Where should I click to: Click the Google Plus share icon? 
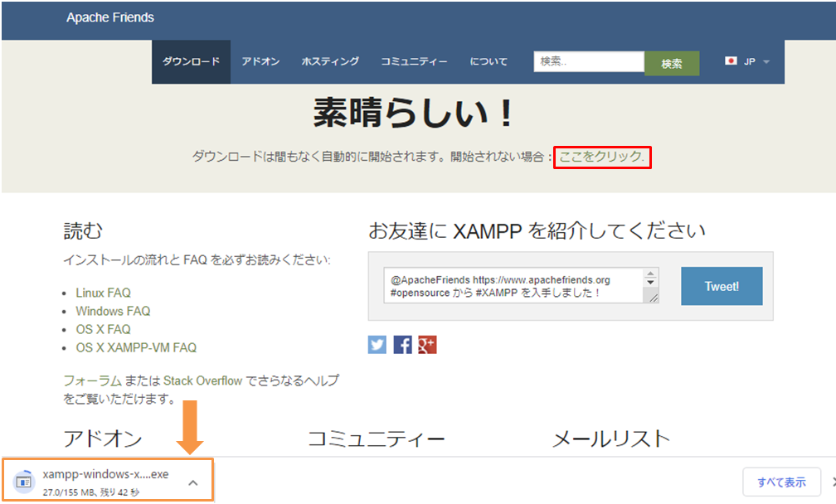tap(427, 345)
